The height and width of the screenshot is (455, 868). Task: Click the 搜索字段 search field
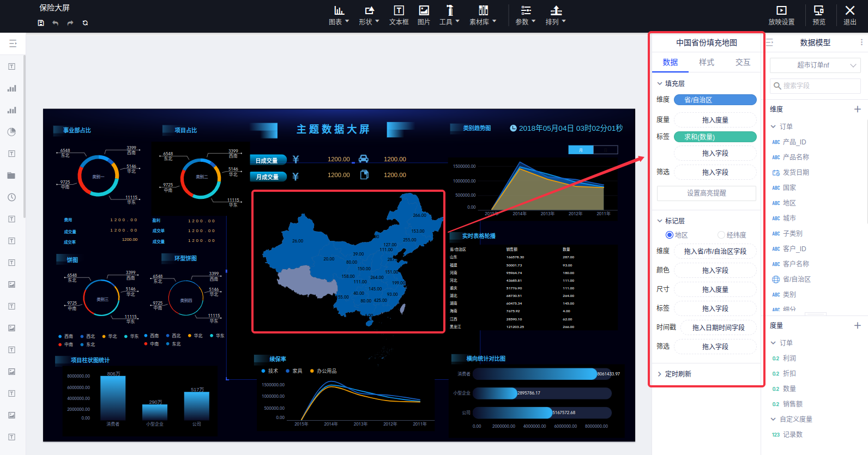coord(815,86)
